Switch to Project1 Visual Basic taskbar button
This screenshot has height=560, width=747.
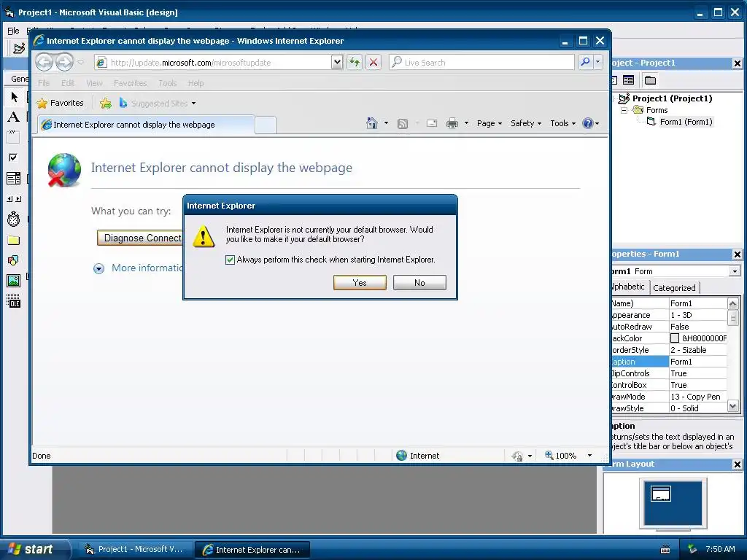pos(134,549)
